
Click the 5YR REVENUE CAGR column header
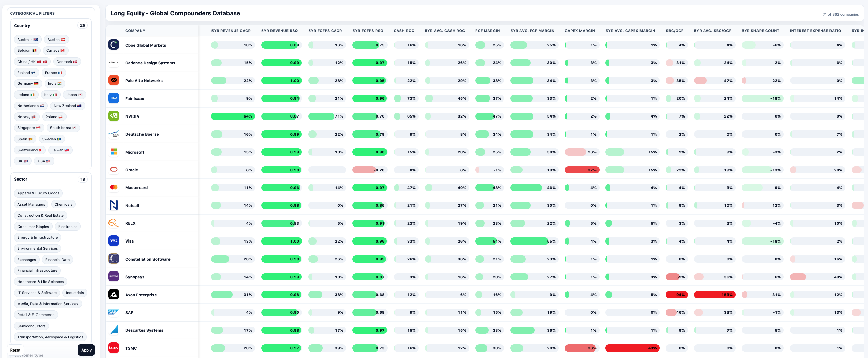tap(231, 31)
